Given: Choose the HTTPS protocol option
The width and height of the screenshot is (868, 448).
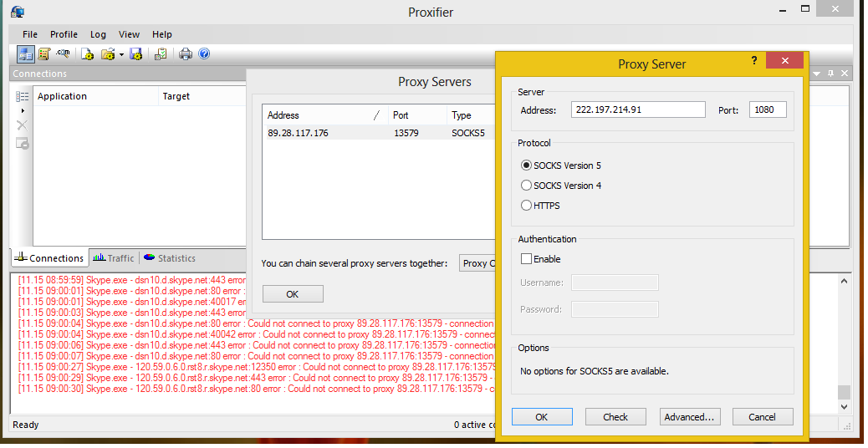Looking at the screenshot, I should [527, 206].
